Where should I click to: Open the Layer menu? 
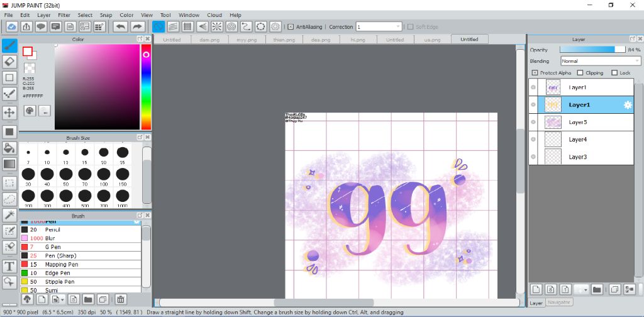43,15
